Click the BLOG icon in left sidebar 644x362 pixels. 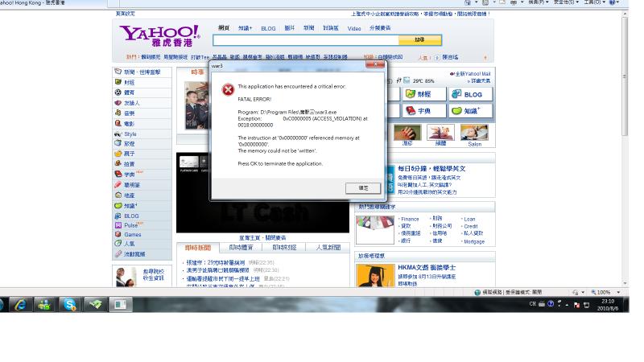118,216
